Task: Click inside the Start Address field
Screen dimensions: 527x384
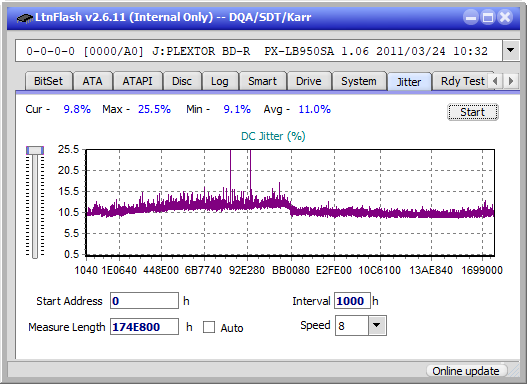Action: pos(145,301)
